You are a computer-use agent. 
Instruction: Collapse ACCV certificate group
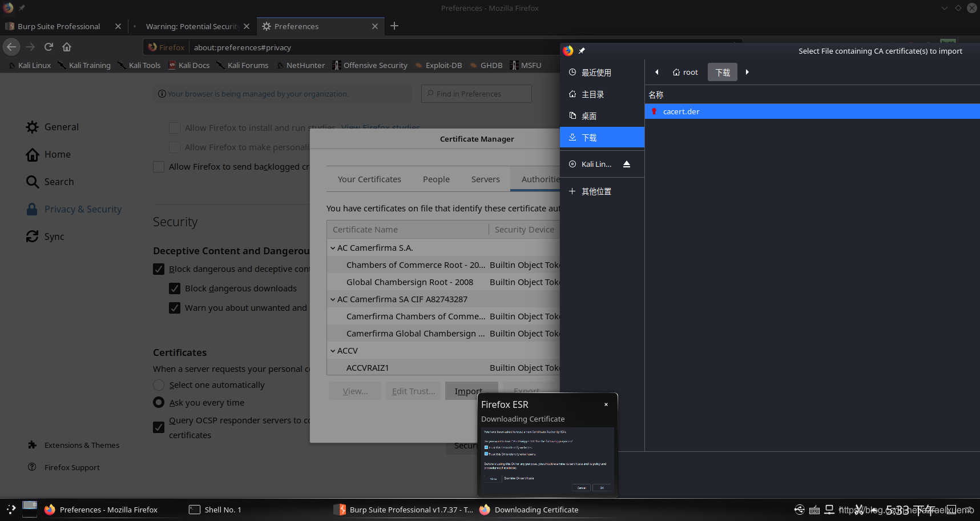[x=333, y=351]
